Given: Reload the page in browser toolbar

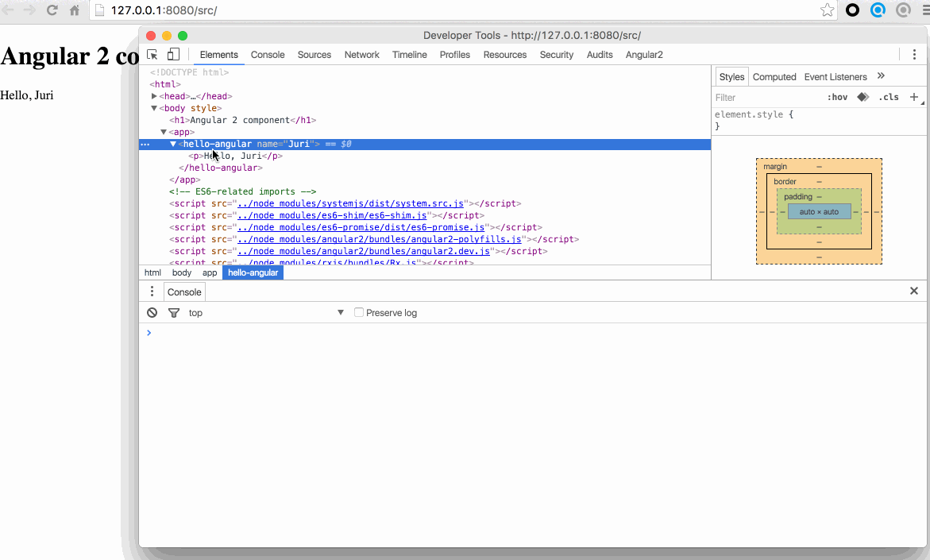Looking at the screenshot, I should [x=52, y=10].
